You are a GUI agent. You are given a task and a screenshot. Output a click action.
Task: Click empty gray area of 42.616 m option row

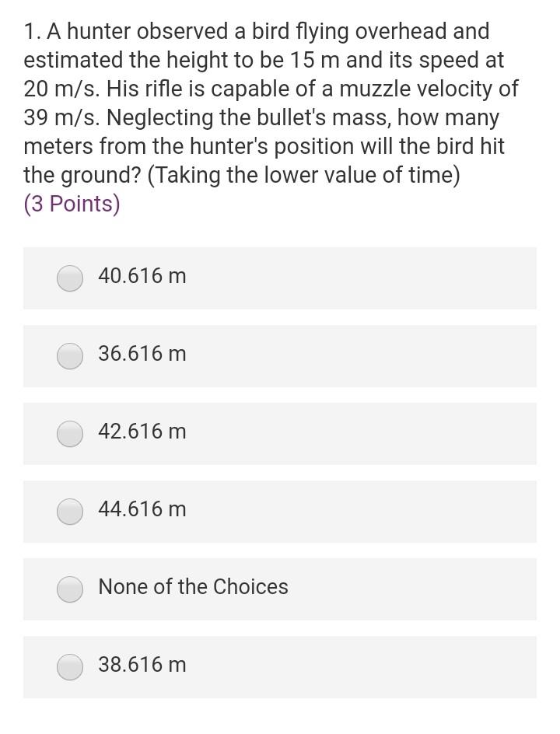(x=361, y=433)
